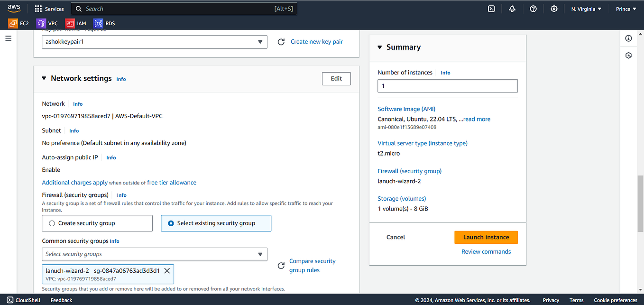Remove the lanuch-wizard-2 security group chip
The image size is (644, 305).
[166, 271]
